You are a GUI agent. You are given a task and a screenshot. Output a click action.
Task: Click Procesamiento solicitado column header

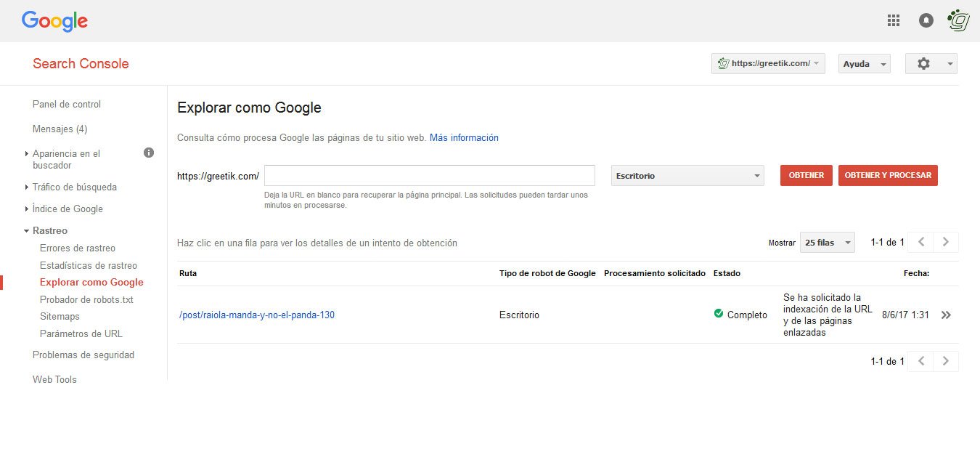655,273
